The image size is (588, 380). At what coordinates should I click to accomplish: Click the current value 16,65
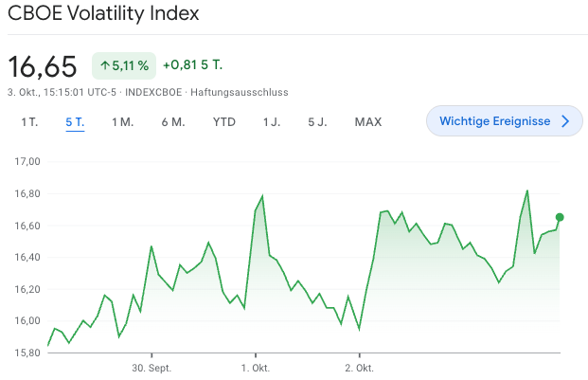(43, 66)
